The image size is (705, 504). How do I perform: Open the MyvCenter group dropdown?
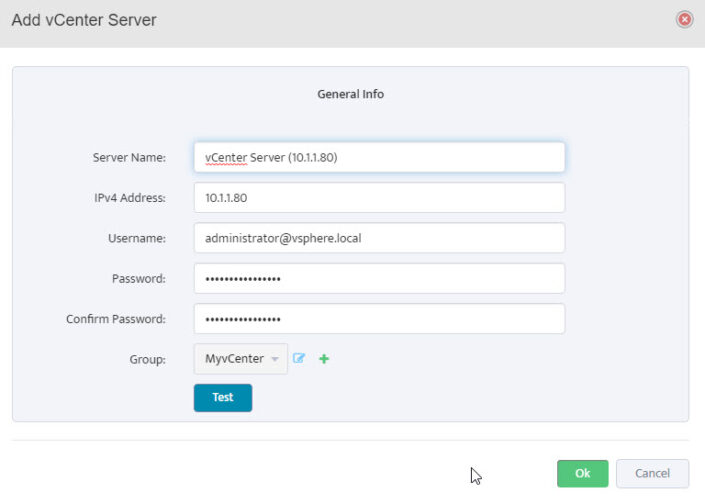click(233, 359)
